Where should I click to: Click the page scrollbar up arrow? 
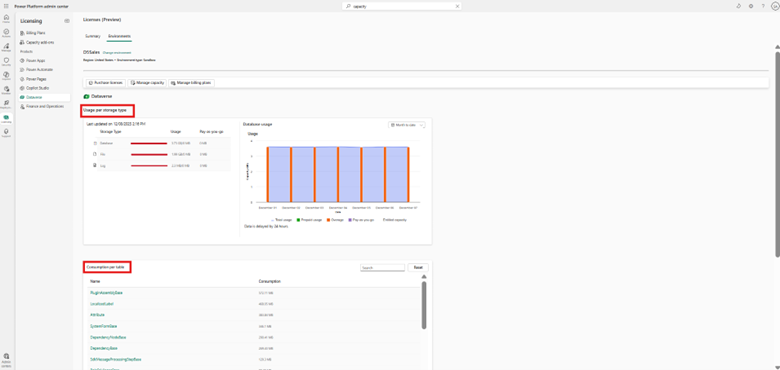(777, 47)
